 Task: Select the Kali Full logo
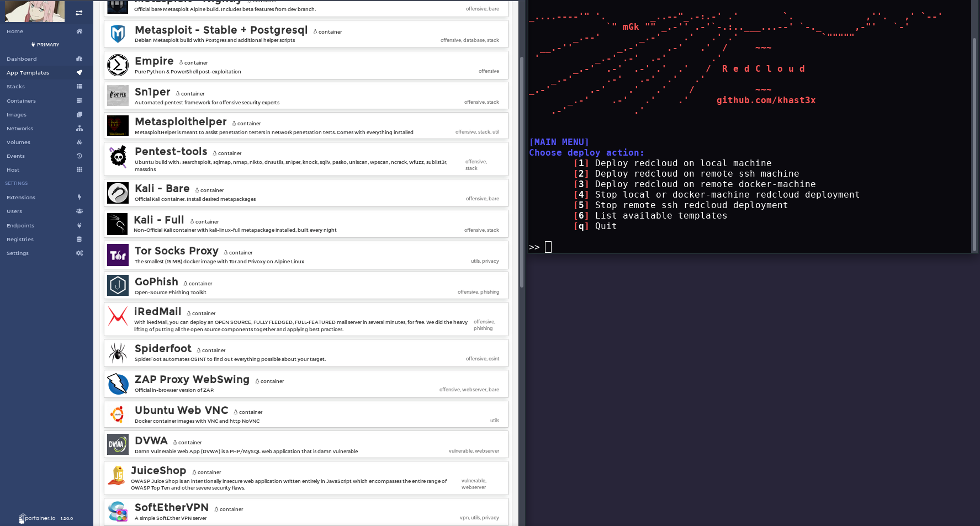(118, 224)
